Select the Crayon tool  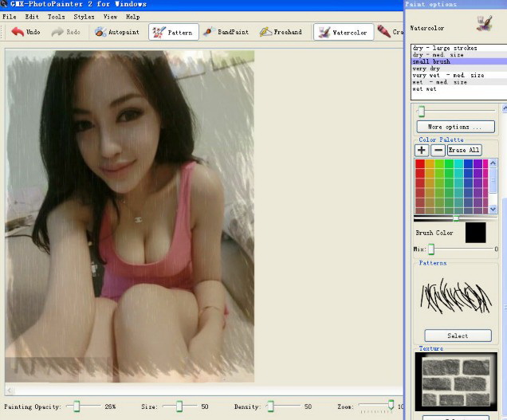[390, 32]
